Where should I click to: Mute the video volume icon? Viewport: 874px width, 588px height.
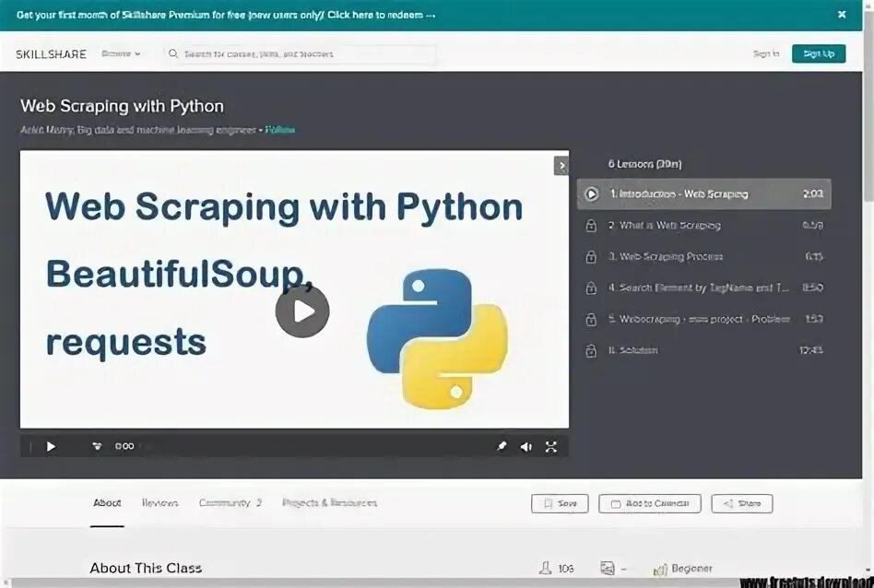[x=526, y=446]
